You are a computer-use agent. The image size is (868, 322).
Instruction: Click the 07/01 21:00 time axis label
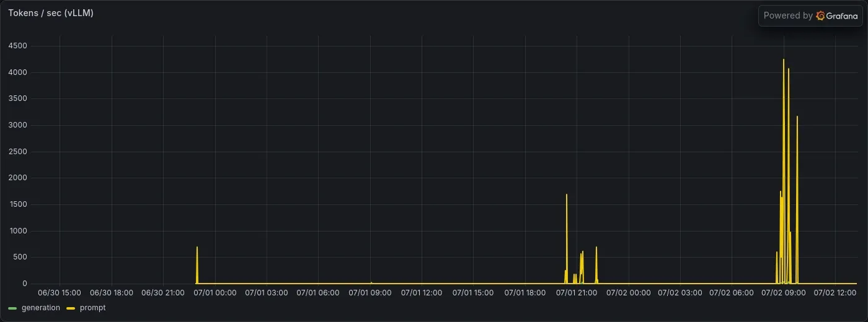pos(577,292)
